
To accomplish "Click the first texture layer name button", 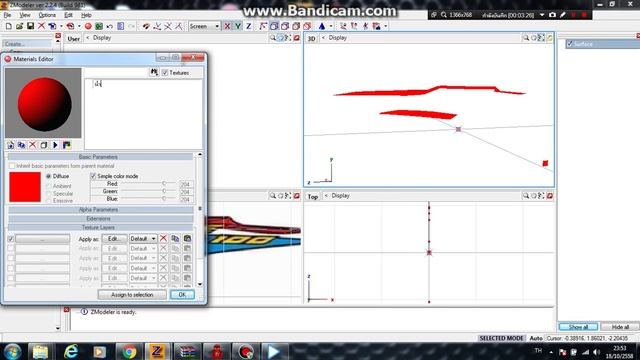I will point(42,238).
